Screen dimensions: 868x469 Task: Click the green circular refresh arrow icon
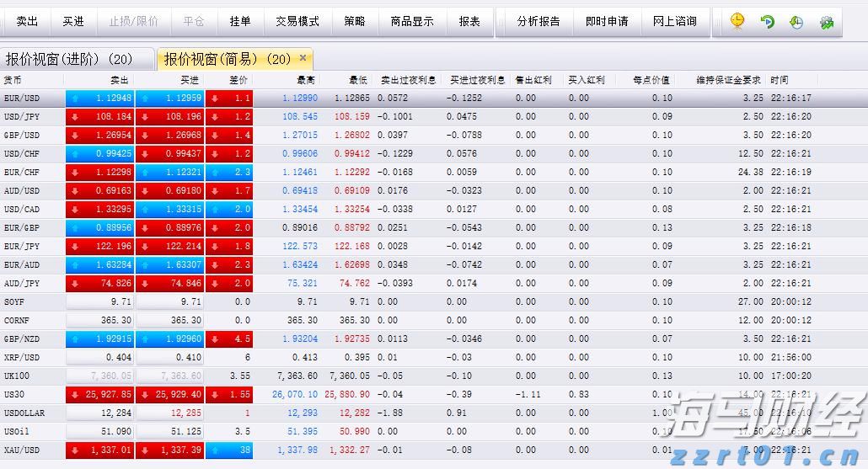point(767,22)
